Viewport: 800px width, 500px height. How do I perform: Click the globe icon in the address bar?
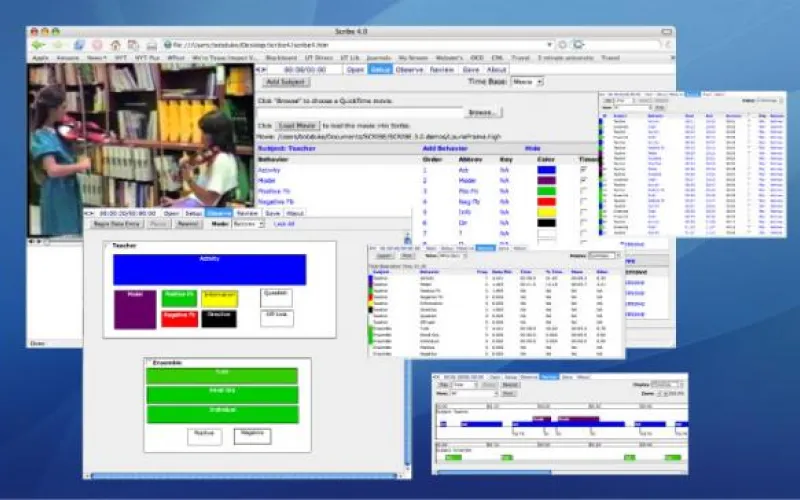167,45
